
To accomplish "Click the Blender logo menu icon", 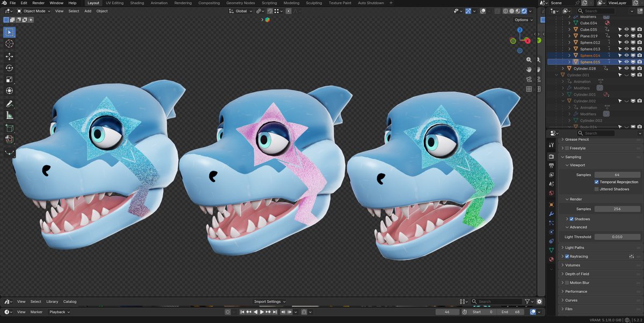I will coord(4,3).
